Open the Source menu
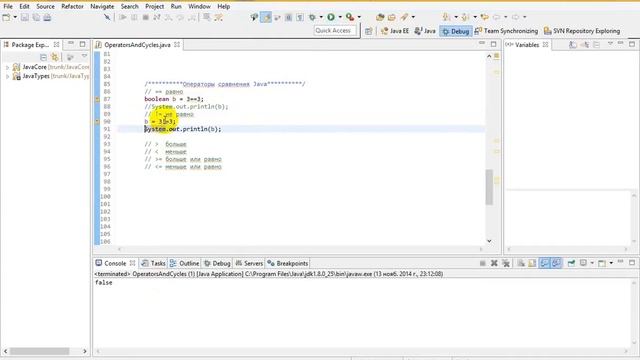Viewport: 640px width, 360px height. click(45, 7)
